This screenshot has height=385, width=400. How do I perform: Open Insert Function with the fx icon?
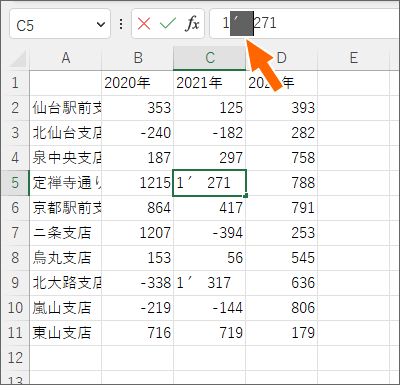pos(192,24)
